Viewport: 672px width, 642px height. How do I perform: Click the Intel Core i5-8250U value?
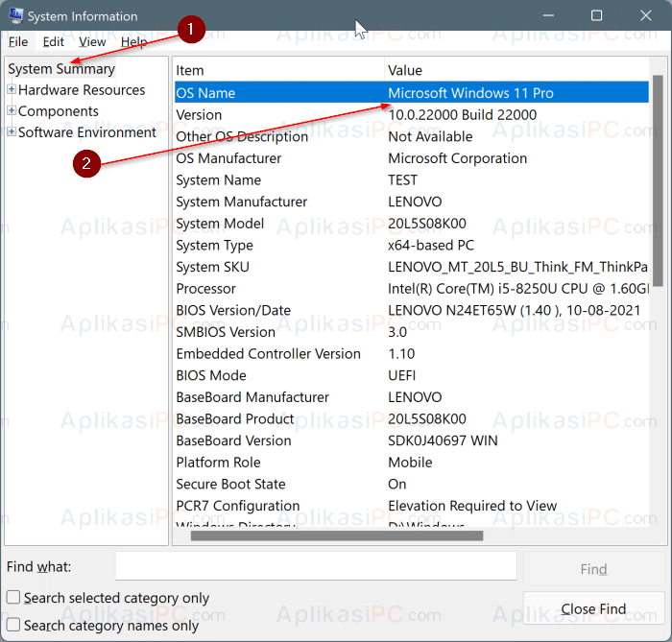[x=518, y=289]
